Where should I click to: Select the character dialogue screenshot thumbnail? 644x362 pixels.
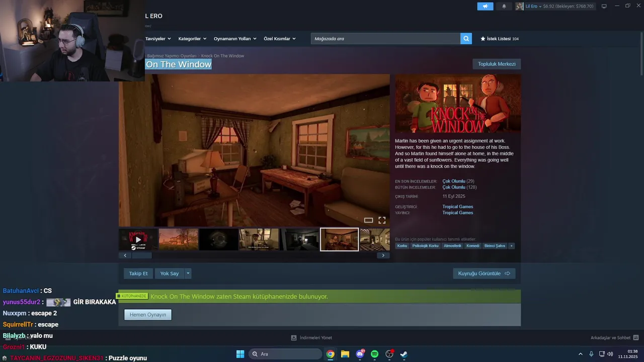click(x=259, y=239)
